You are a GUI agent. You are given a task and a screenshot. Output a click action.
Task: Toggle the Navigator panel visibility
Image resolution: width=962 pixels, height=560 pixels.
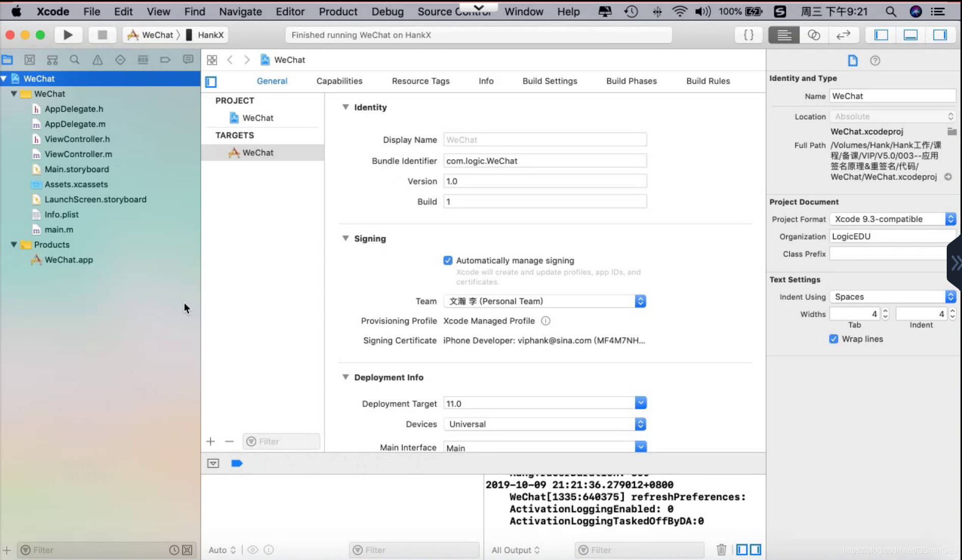tap(881, 35)
